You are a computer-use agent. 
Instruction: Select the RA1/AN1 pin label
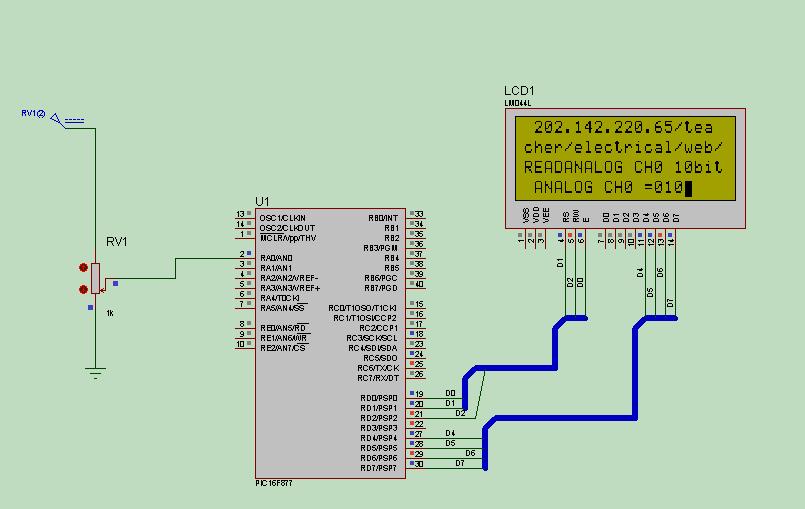click(x=276, y=268)
